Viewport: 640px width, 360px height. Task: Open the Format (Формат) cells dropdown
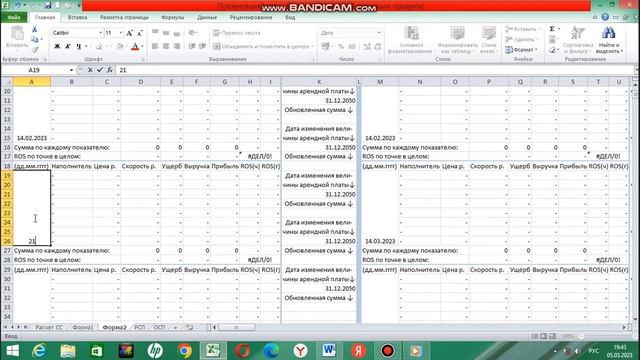pyautogui.click(x=522, y=50)
